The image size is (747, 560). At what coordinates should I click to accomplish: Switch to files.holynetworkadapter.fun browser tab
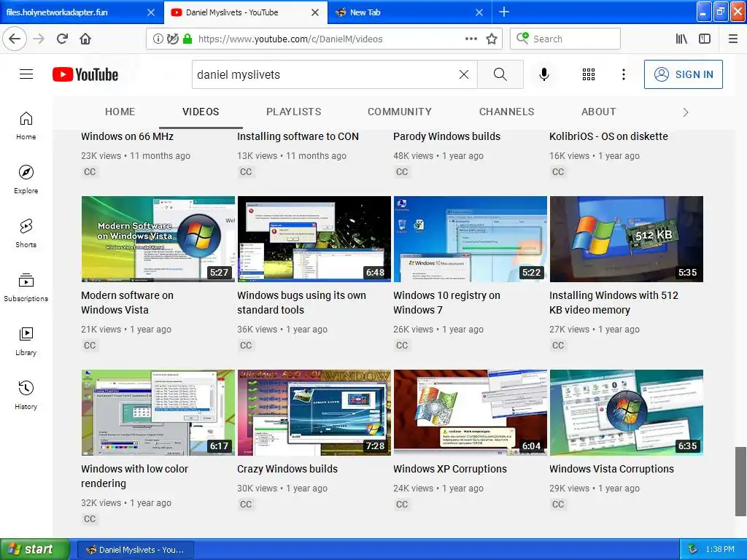point(80,12)
